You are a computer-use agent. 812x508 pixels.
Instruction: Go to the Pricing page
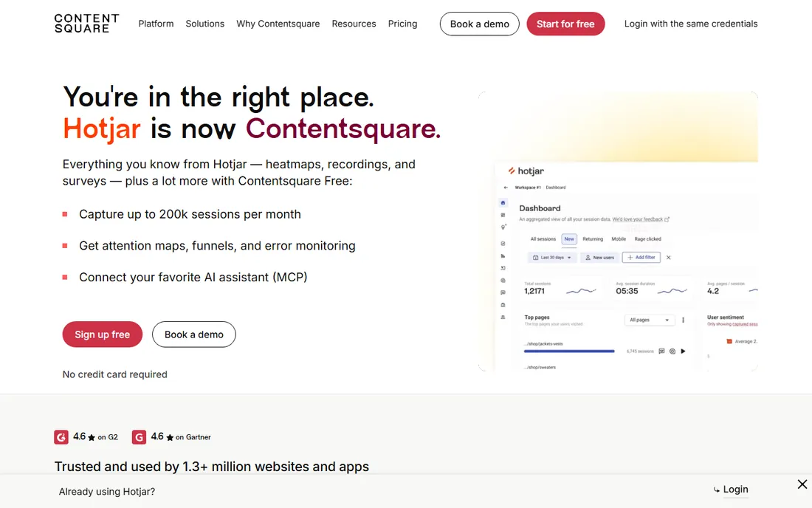(402, 24)
